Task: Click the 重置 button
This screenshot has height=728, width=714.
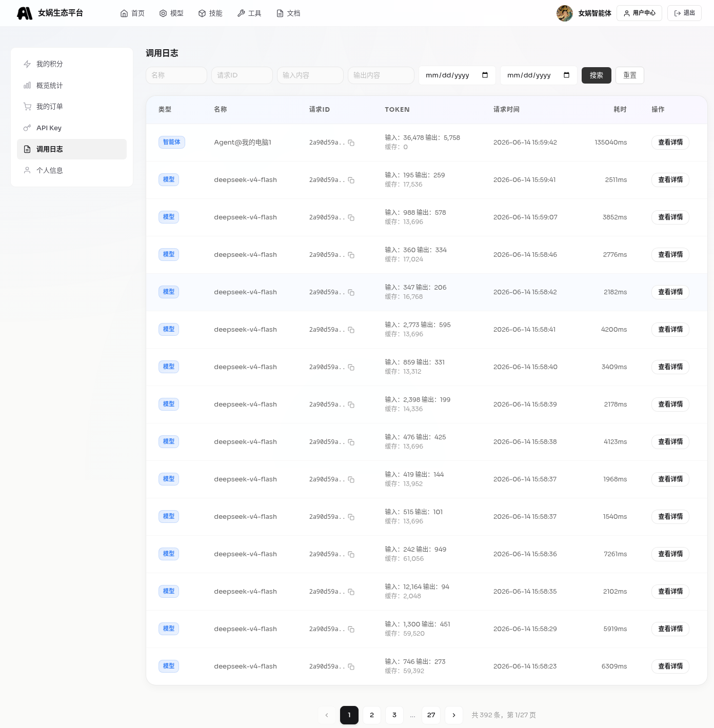Action: pos(630,75)
